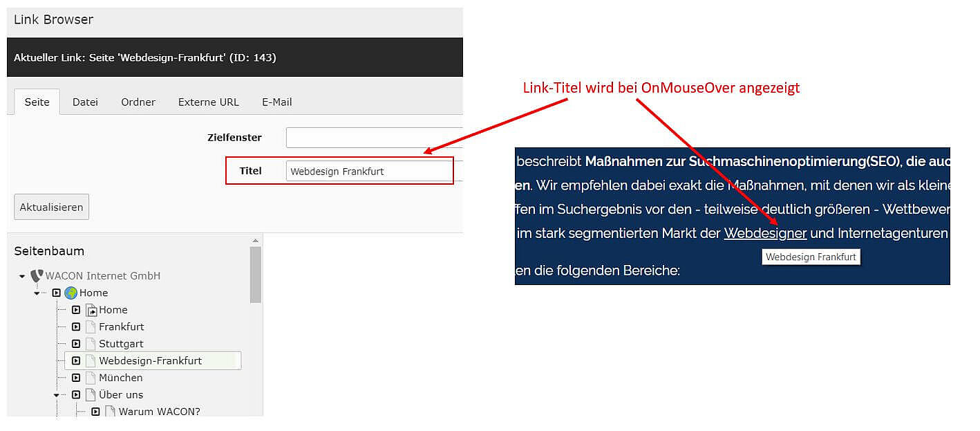Click the Stuttgart page icon

[90, 344]
